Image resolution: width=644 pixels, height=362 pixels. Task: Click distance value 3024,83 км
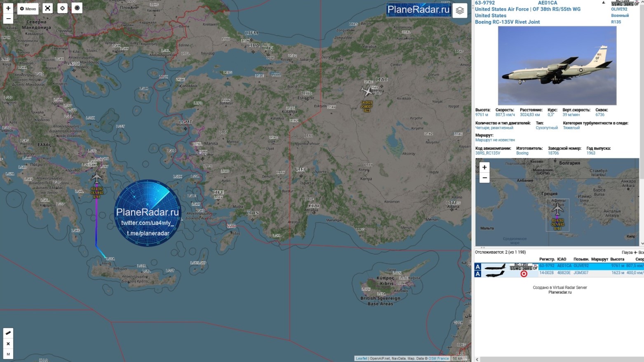click(x=530, y=115)
